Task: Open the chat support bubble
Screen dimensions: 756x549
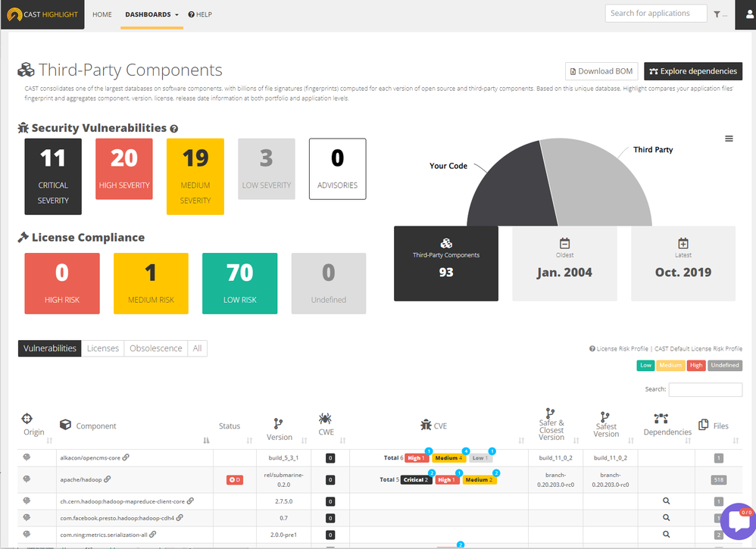Action: tap(738, 521)
